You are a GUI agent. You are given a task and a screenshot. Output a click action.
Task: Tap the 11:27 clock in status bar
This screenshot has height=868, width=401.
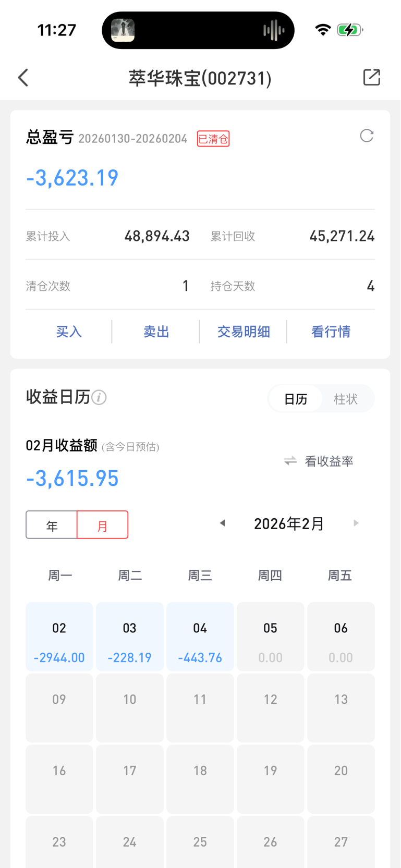pos(57,30)
